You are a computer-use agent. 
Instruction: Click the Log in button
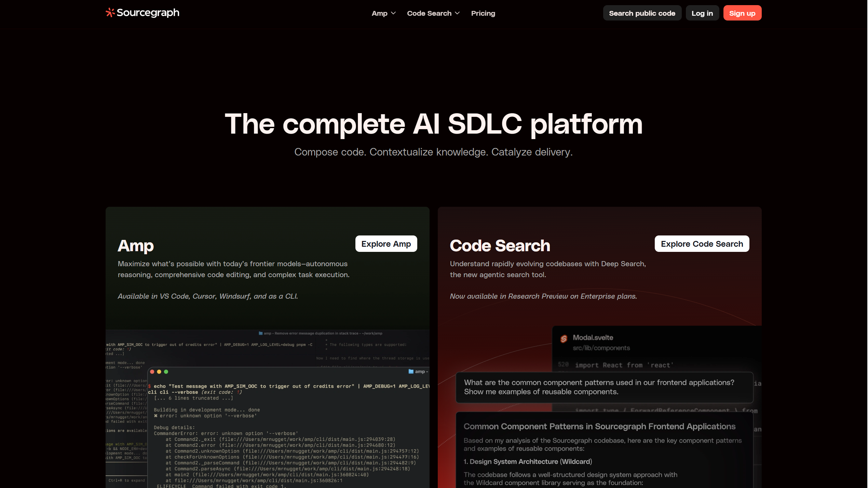pyautogui.click(x=702, y=13)
